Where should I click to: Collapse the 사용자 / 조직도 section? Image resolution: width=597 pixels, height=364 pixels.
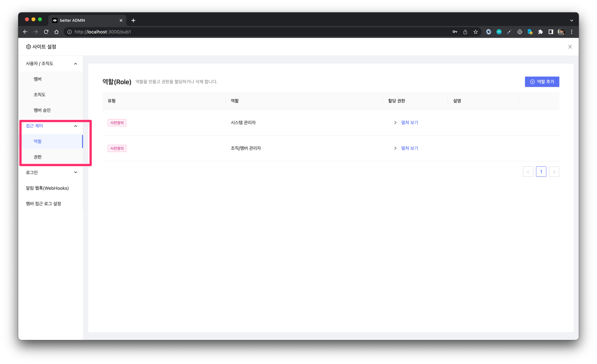(x=75, y=64)
